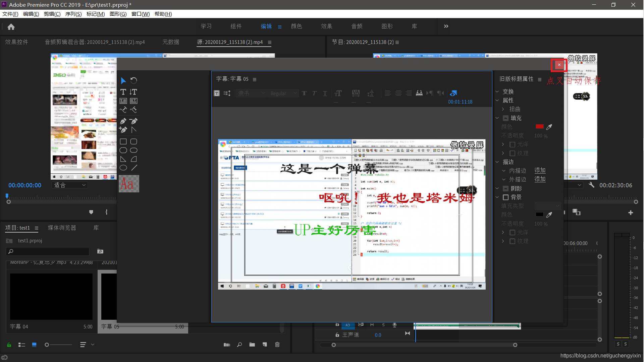The width and height of the screenshot is (644, 362).
Task: Open the roll/crawl options icon
Action: [x=227, y=93]
